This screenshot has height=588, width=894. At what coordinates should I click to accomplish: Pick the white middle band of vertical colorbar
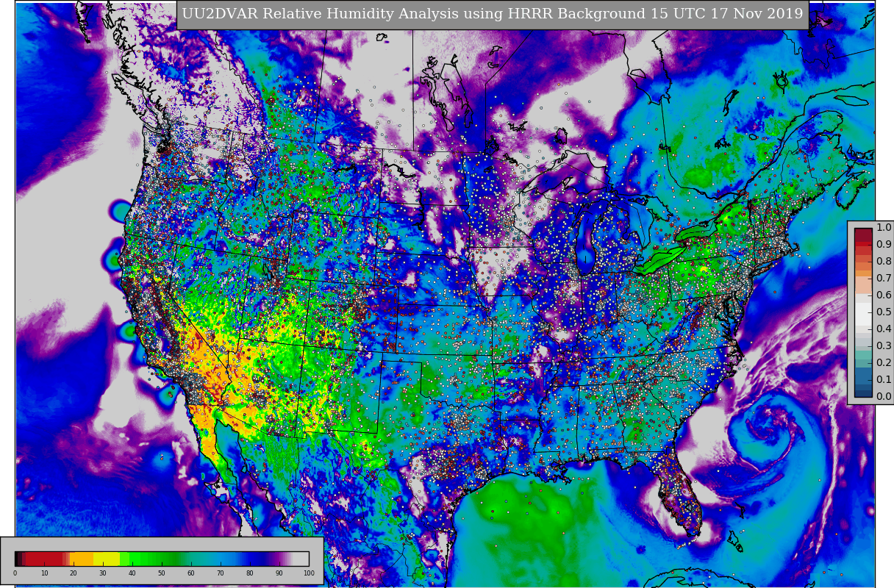[x=863, y=314]
